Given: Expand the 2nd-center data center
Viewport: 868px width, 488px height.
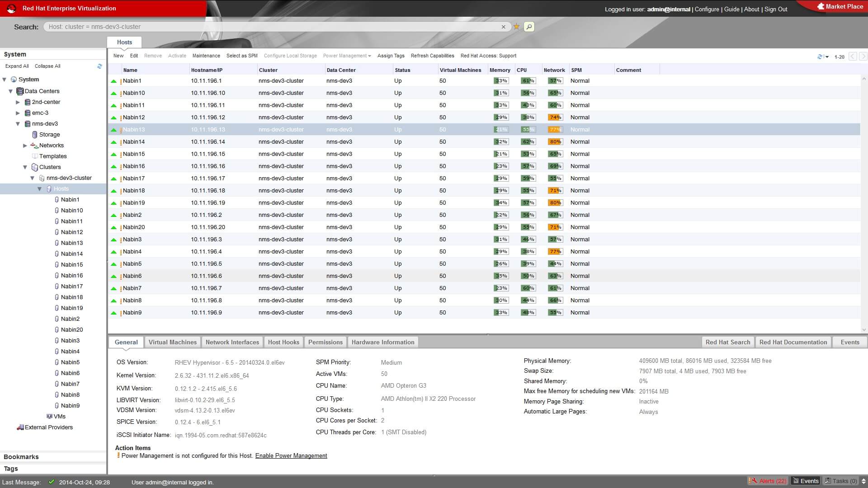Looking at the screenshot, I should click(x=18, y=102).
